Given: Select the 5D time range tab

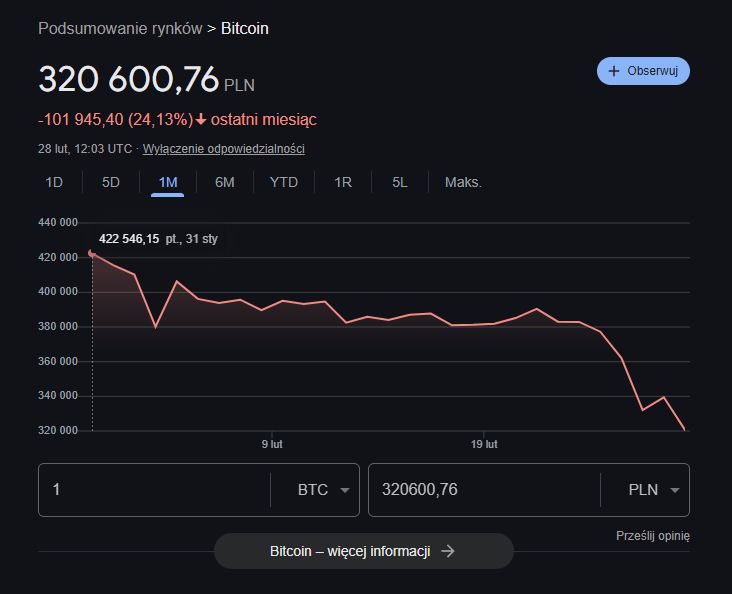Looking at the screenshot, I should [x=111, y=182].
